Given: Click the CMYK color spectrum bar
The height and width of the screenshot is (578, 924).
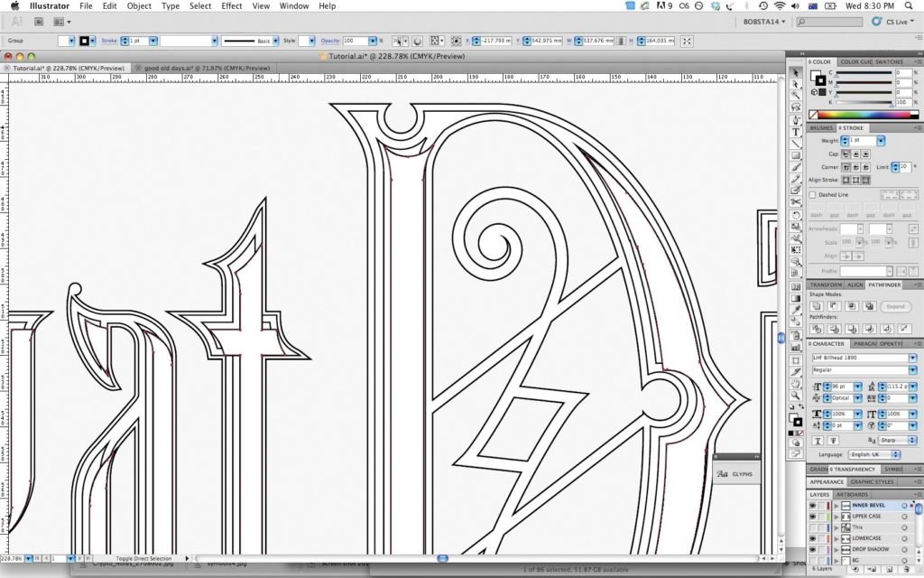Looking at the screenshot, I should coord(865,115).
